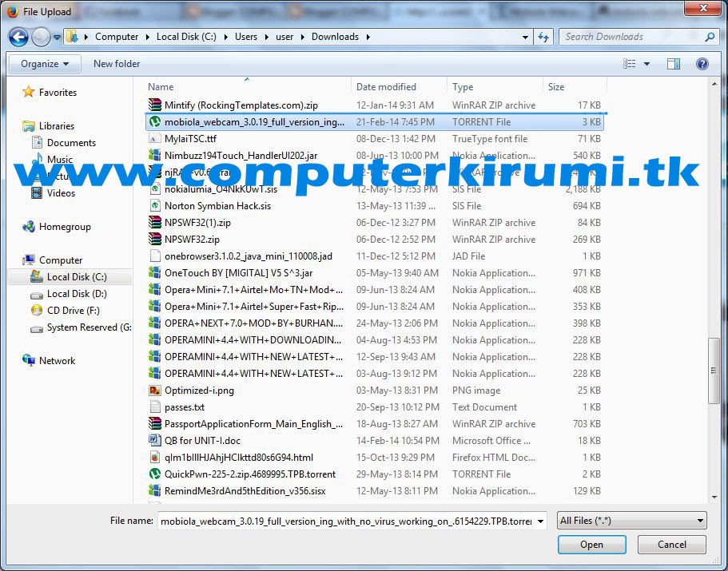Select the QuickPwn-225-2.zip torrent file icon
Screen dimensions: 728x571
(x=154, y=474)
